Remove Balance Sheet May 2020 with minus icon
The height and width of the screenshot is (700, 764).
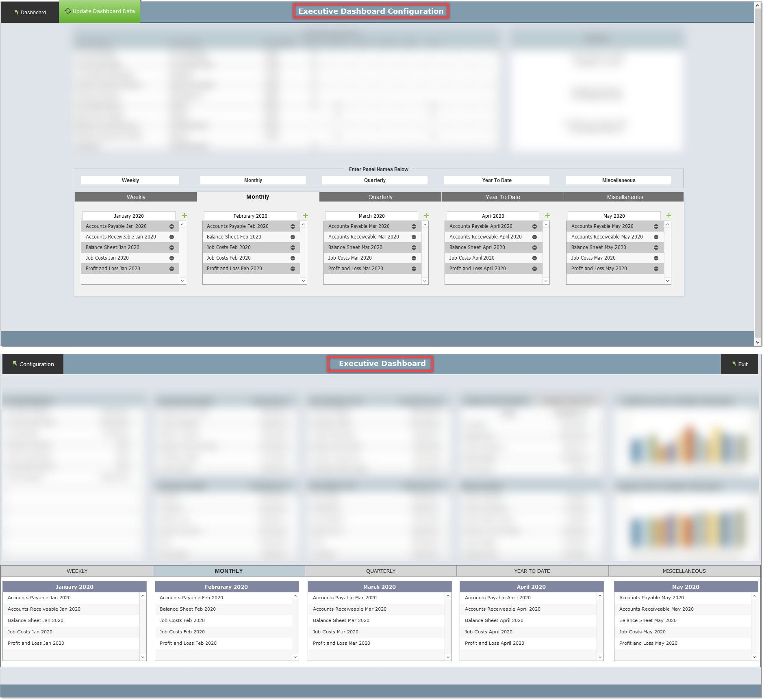point(656,247)
